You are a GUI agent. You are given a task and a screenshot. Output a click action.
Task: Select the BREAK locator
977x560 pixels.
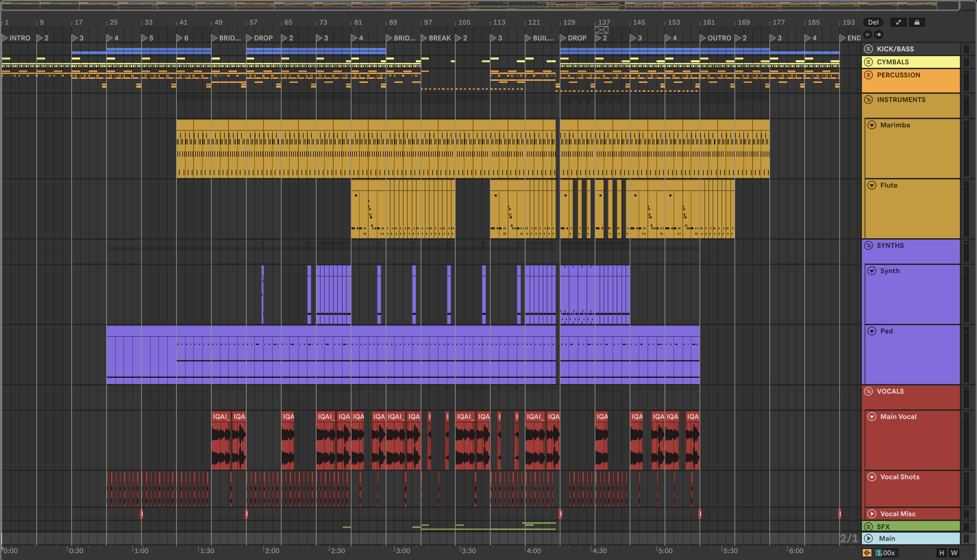(436, 38)
